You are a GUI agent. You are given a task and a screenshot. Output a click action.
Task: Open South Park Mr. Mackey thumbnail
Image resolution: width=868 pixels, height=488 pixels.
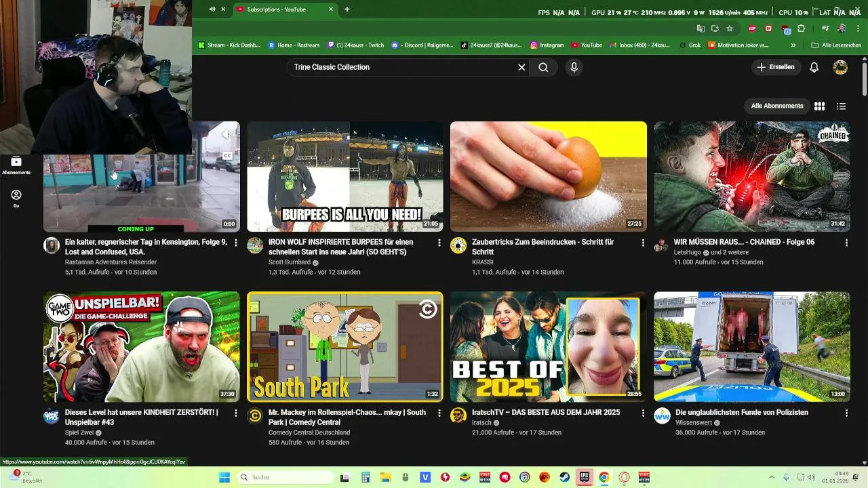[x=345, y=346]
